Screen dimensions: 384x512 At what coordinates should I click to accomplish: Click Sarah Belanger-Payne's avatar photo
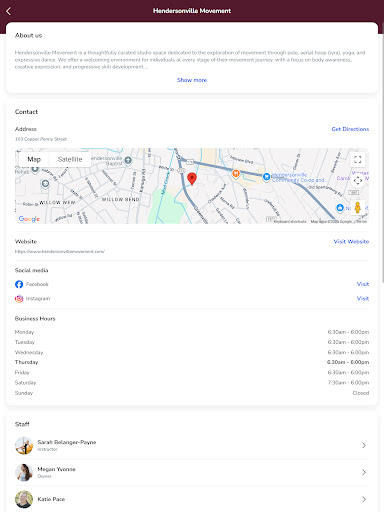[x=24, y=446]
